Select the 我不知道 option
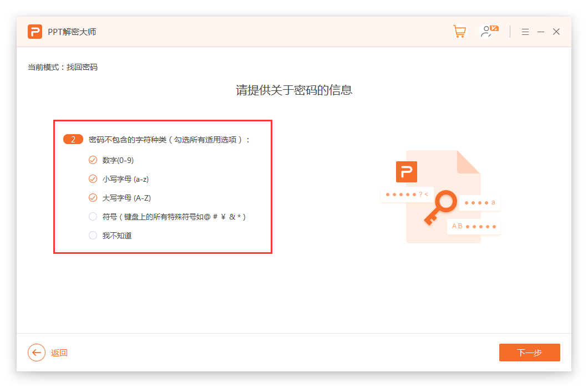588x388 pixels. [93, 236]
